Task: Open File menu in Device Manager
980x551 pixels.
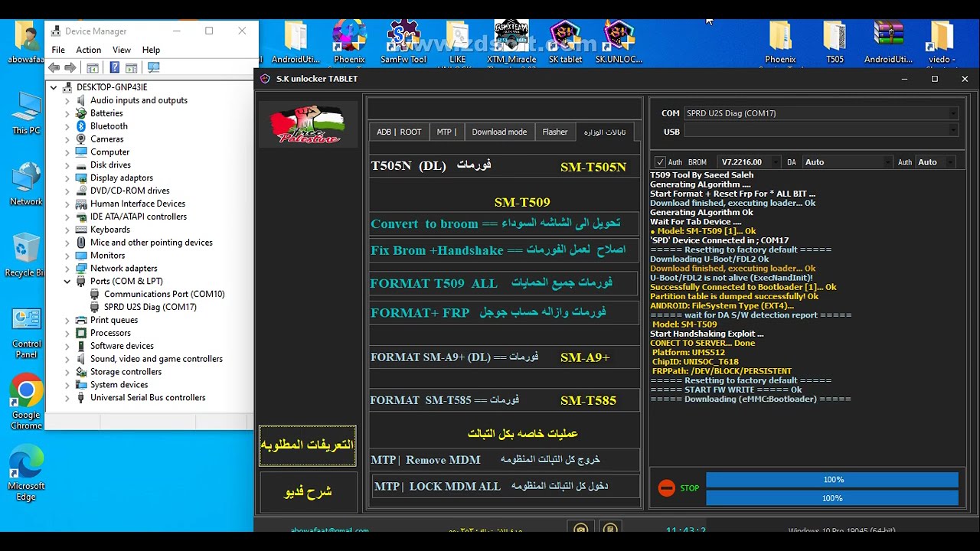Action: (58, 50)
